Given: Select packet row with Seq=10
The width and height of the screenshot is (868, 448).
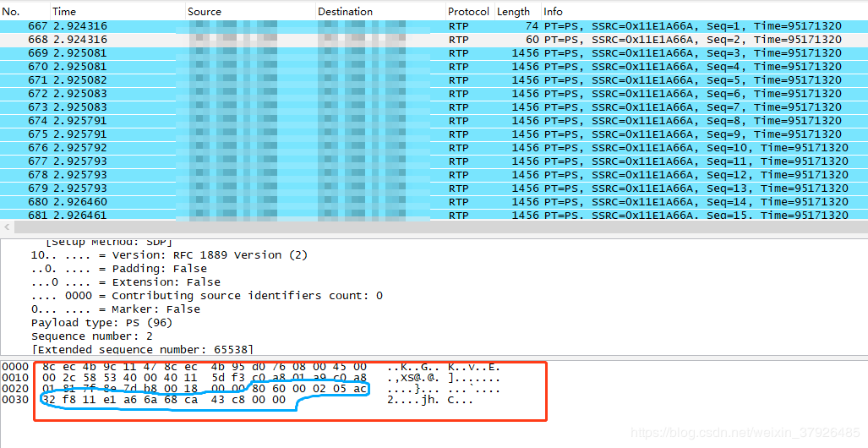Looking at the screenshot, I should pyautogui.click(x=434, y=148).
